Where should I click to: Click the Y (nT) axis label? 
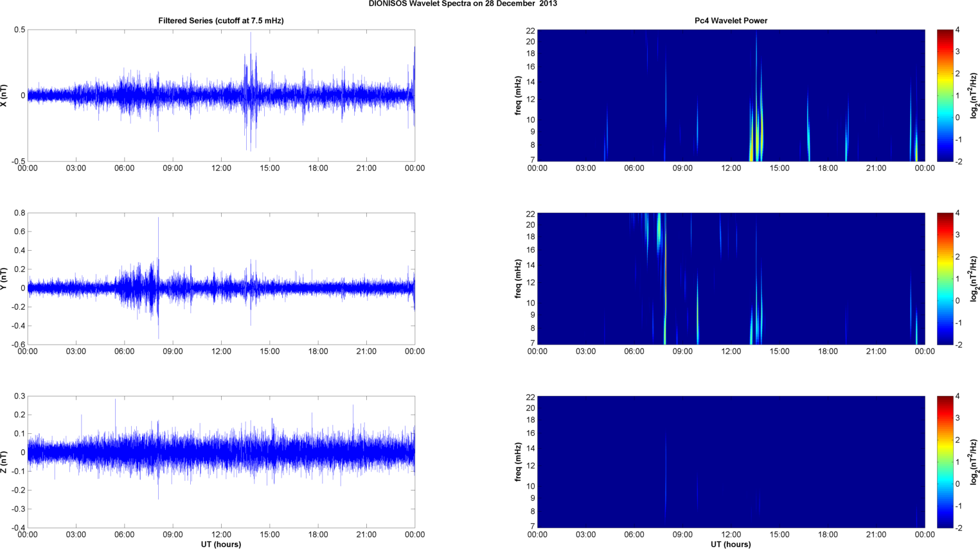[x=4, y=279]
